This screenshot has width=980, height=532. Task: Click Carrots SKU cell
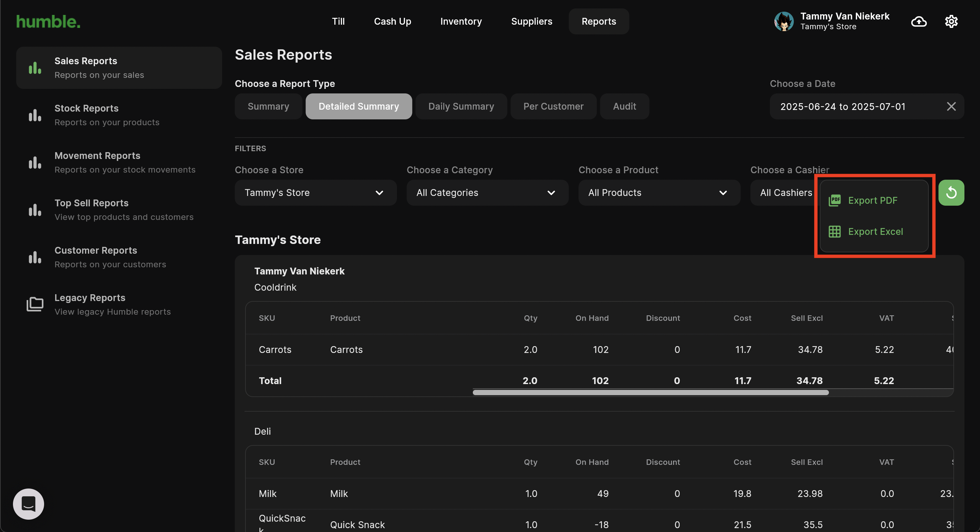275,349
